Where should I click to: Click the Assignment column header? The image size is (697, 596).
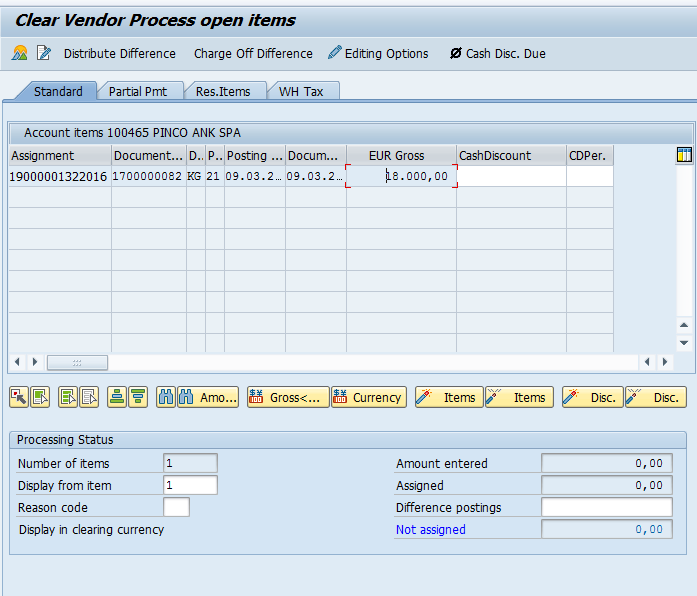[x=60, y=156]
